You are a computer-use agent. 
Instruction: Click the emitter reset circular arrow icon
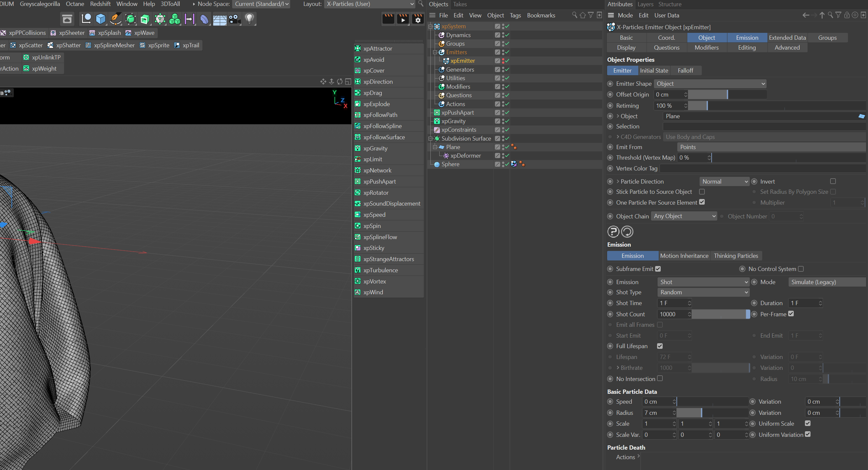click(x=627, y=232)
